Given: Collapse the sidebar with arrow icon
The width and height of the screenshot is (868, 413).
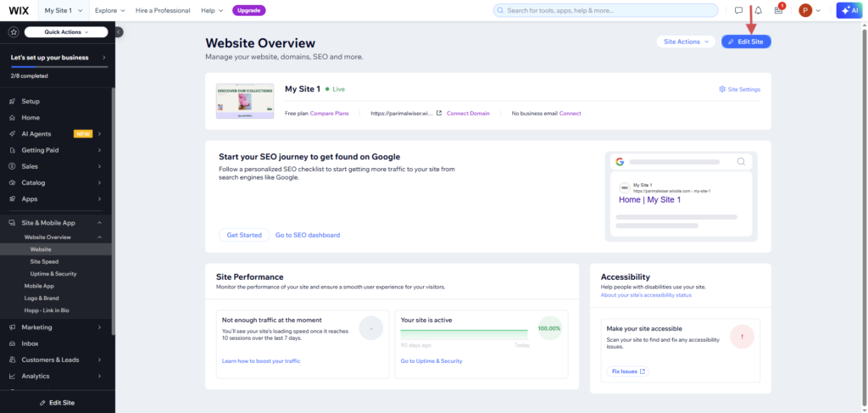Looking at the screenshot, I should click(x=118, y=31).
